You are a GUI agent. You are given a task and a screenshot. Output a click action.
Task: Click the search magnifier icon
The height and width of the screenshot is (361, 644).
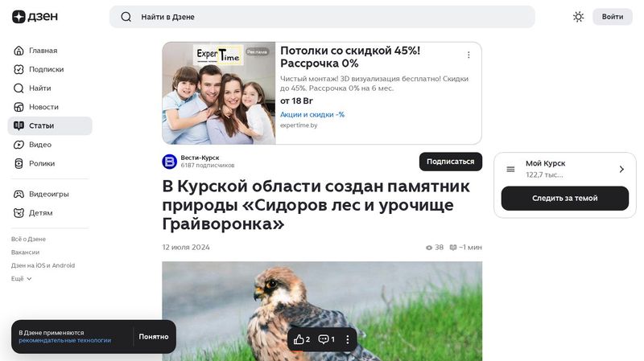(126, 17)
